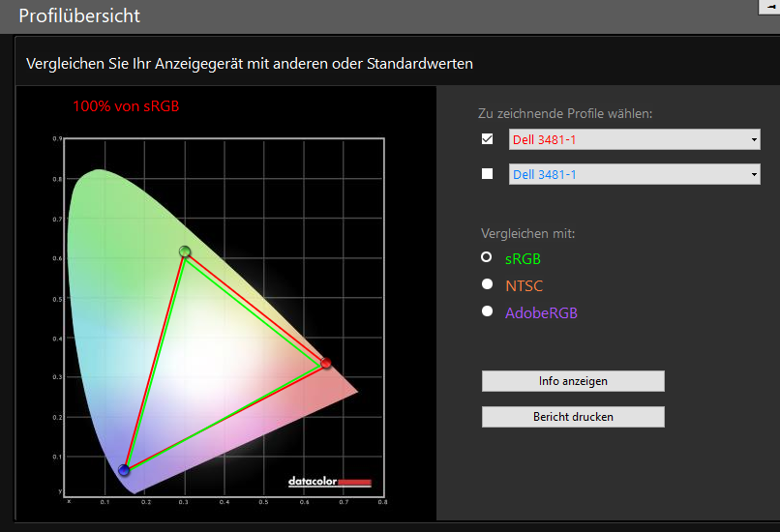Click the Profilübersicht title
The width and height of the screenshot is (780, 532).
coord(79,15)
